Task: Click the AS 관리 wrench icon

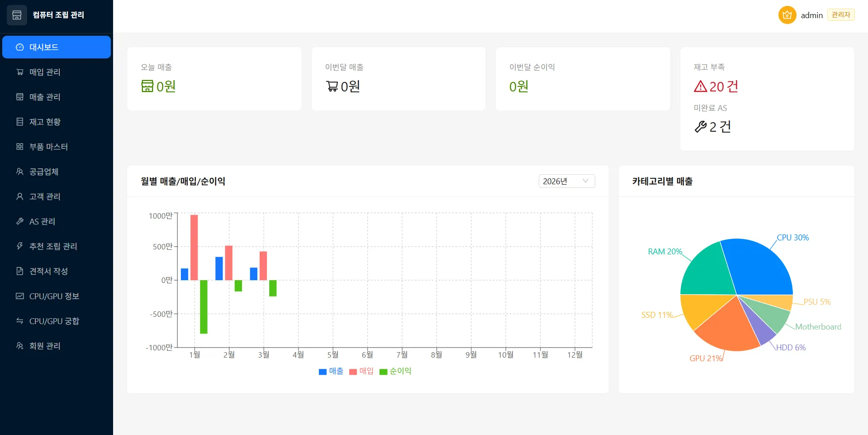Action: 19,221
